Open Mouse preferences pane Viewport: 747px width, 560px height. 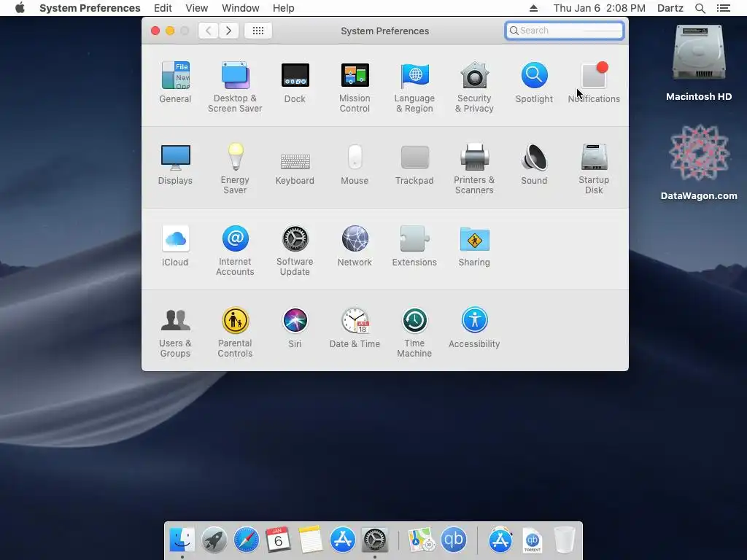click(355, 164)
